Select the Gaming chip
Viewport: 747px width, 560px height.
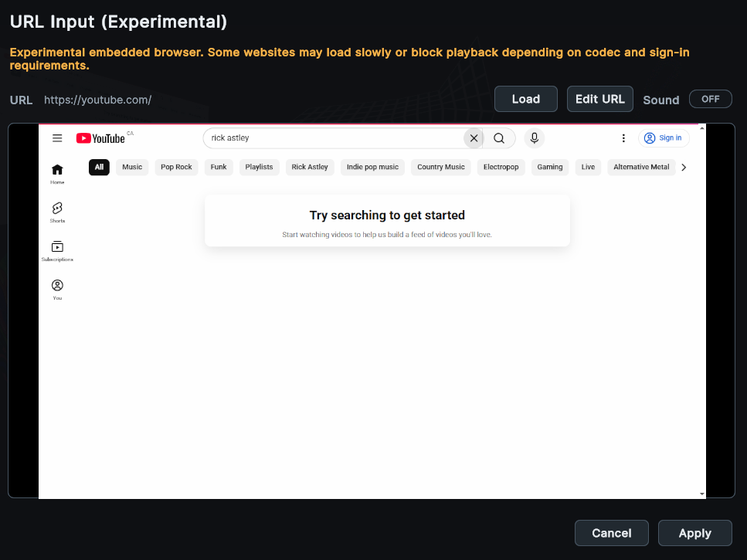coord(550,167)
